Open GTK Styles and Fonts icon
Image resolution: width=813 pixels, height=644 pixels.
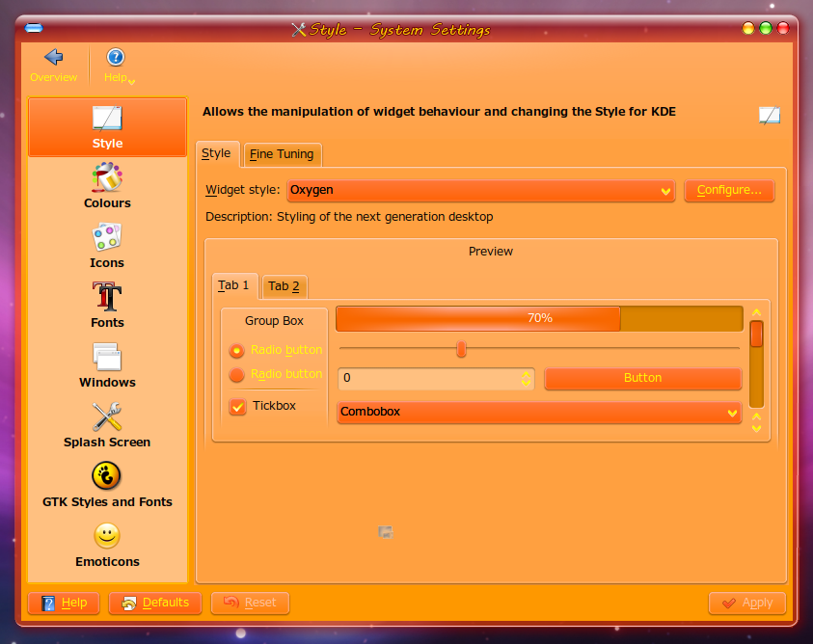point(106,475)
